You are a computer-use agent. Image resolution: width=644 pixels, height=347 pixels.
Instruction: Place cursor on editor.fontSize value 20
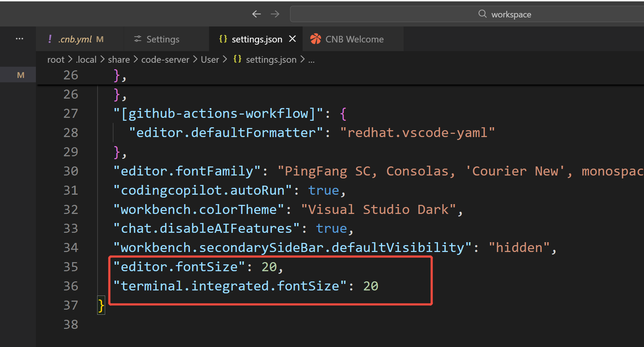tap(269, 267)
